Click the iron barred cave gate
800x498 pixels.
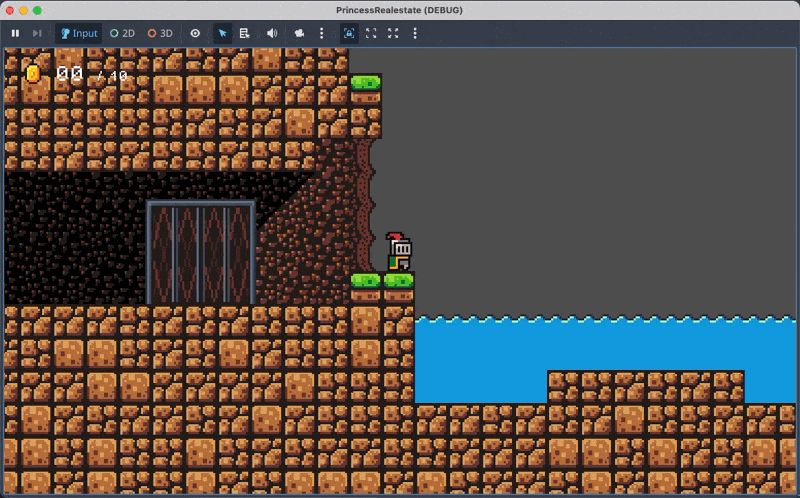coord(201,252)
